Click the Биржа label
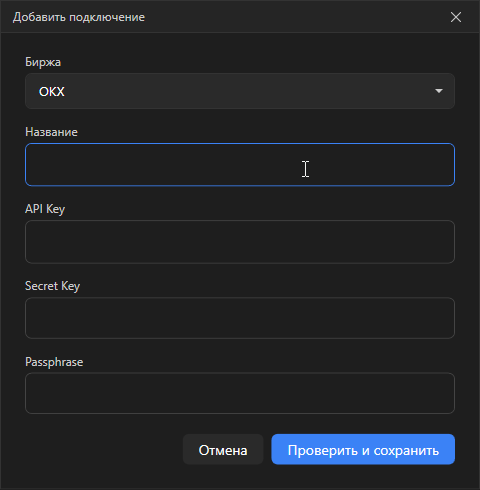This screenshot has width=480, height=490. [43, 62]
